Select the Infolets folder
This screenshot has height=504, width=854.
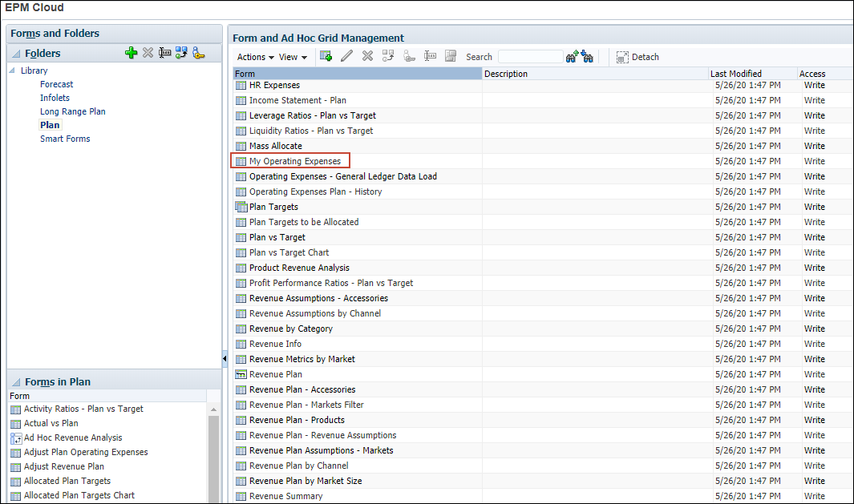[x=55, y=98]
